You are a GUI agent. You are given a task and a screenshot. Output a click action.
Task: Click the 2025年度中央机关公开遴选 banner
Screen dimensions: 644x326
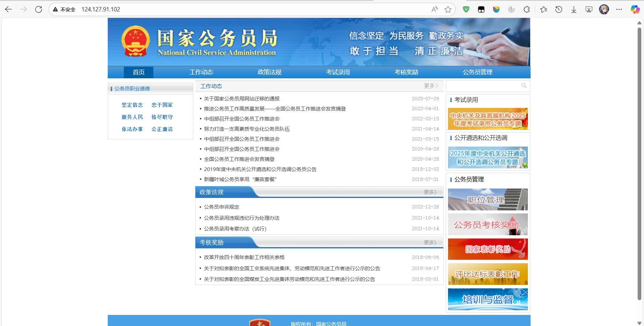[488, 157]
